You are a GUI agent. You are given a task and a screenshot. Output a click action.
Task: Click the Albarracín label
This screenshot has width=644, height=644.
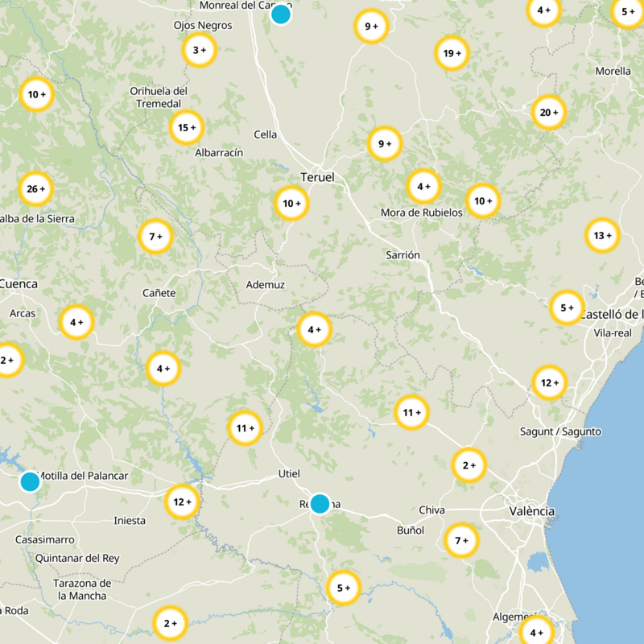point(219,153)
